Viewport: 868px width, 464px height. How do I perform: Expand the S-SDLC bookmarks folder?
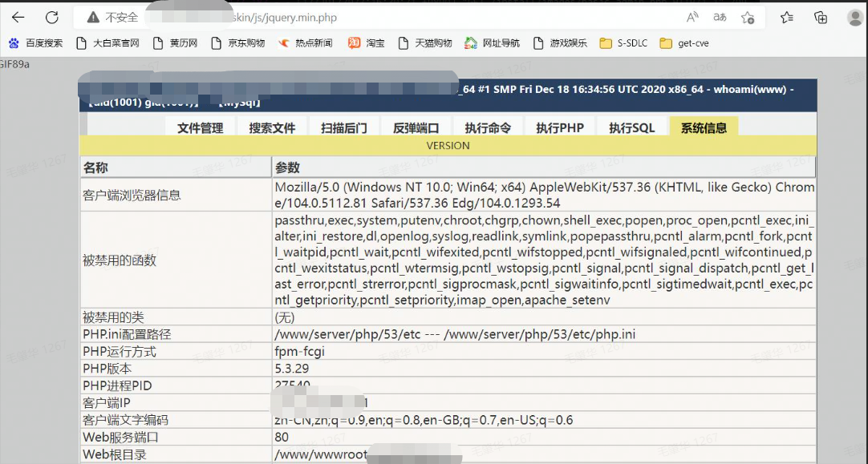(x=624, y=42)
